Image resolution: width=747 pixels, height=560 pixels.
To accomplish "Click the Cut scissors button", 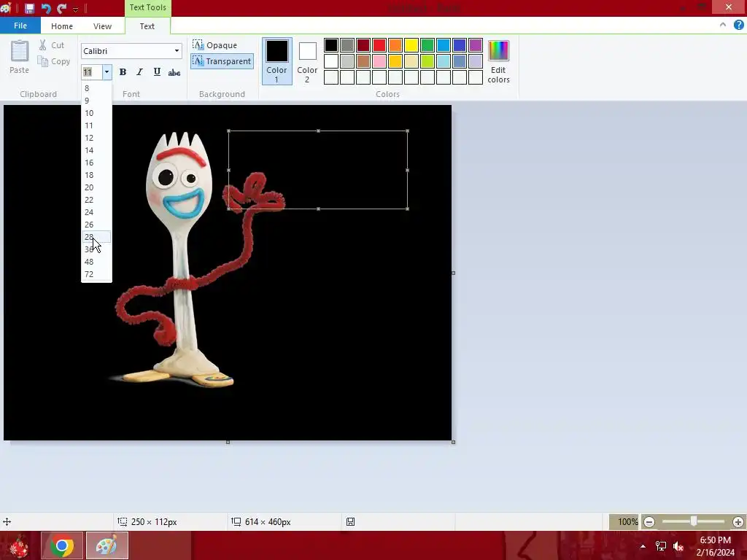I will pyautogui.click(x=52, y=45).
